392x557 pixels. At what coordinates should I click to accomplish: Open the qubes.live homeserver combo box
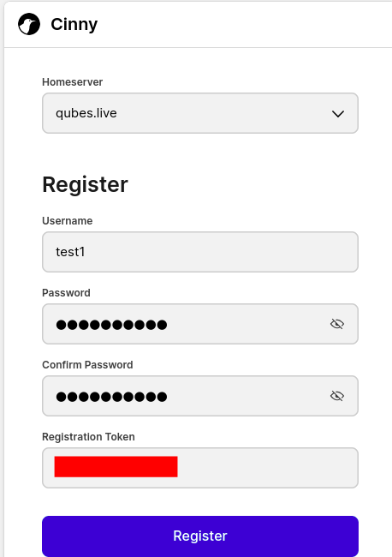tap(200, 113)
